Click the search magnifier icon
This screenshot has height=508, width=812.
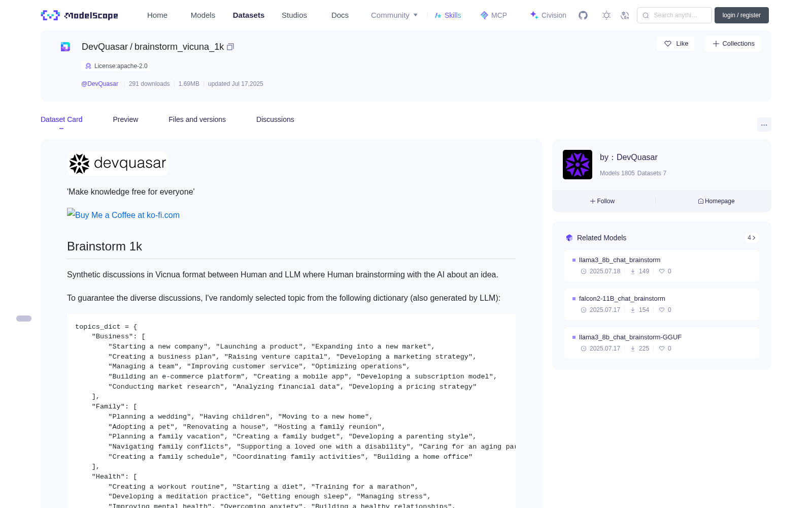click(646, 15)
